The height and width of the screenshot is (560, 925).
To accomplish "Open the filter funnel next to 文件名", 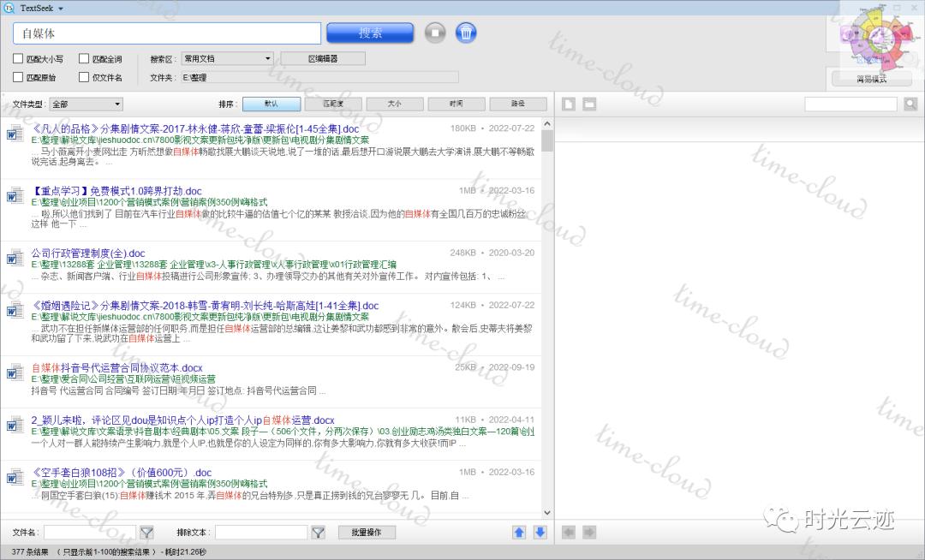I will coord(148,532).
